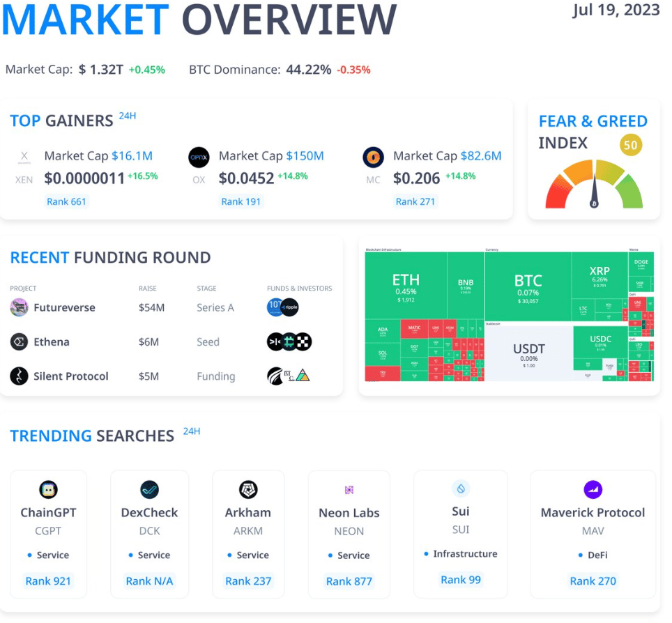Select the SOL tile in the heatmap

click(382, 354)
